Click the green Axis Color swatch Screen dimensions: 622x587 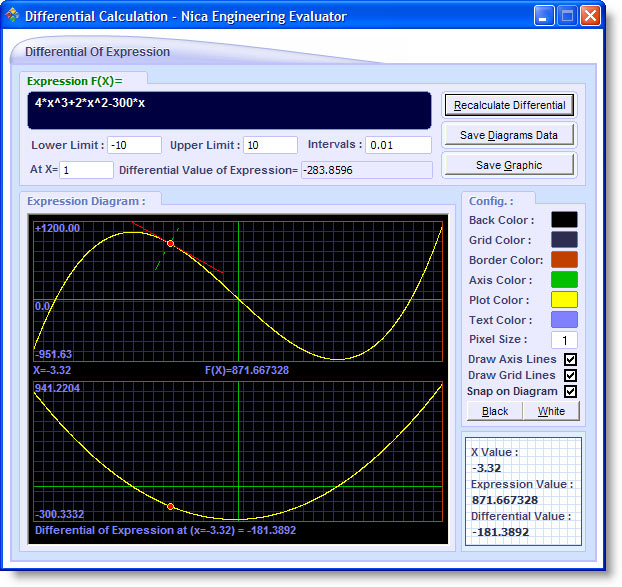[x=564, y=280]
